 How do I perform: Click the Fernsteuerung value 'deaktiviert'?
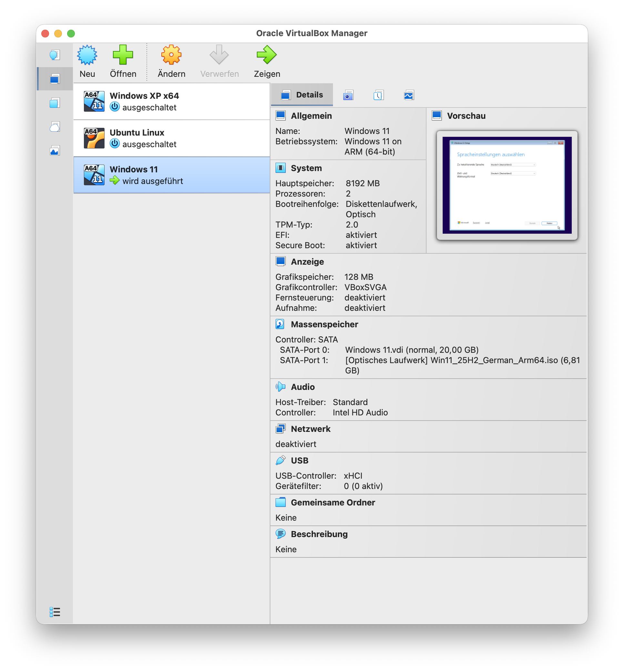coord(365,298)
